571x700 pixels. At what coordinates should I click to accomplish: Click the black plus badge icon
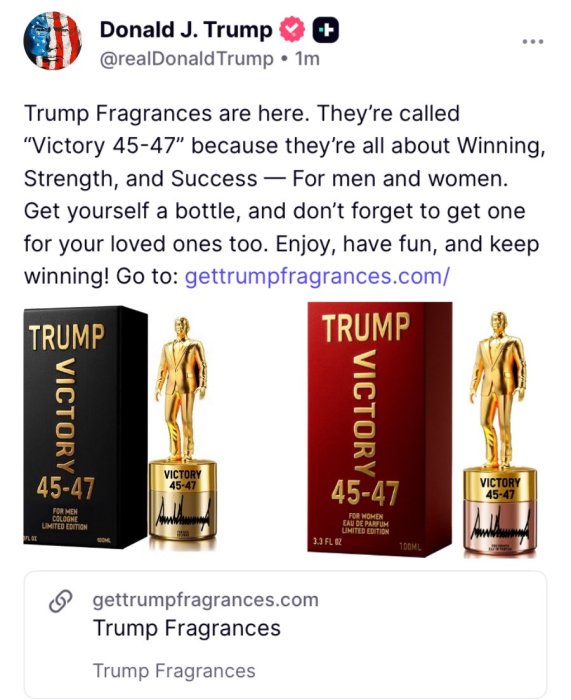[x=325, y=29]
